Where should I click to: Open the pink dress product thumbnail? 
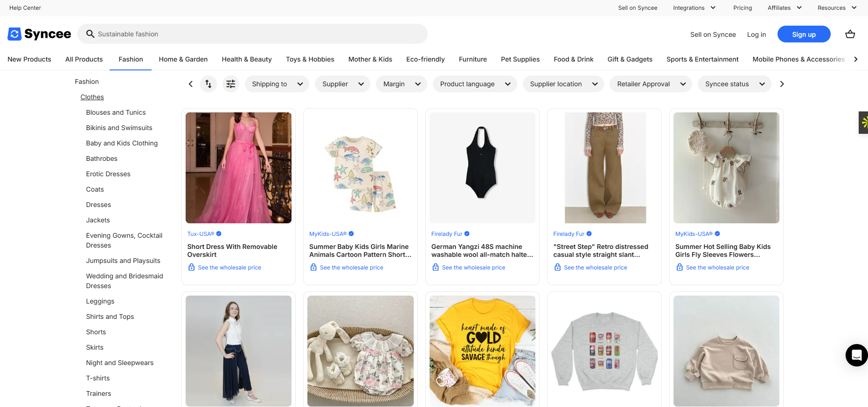pos(238,168)
